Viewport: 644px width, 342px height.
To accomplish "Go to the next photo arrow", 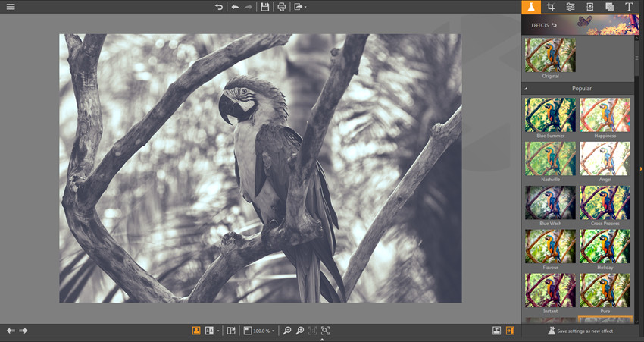I will 23,331.
